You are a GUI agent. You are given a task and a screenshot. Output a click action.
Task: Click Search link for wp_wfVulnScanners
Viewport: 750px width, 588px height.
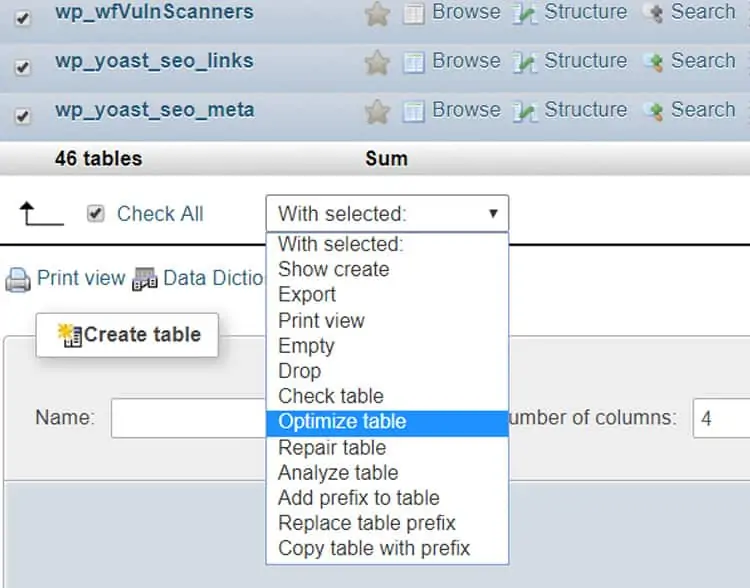(703, 11)
